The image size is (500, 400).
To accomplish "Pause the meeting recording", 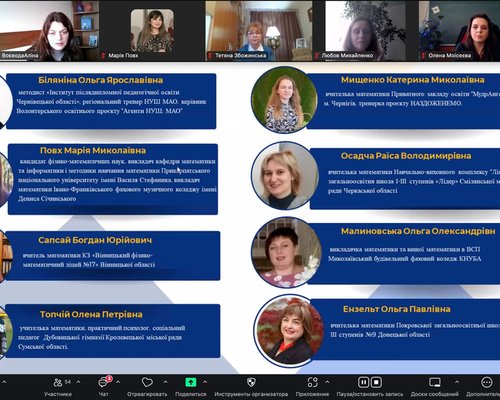I will (363, 382).
